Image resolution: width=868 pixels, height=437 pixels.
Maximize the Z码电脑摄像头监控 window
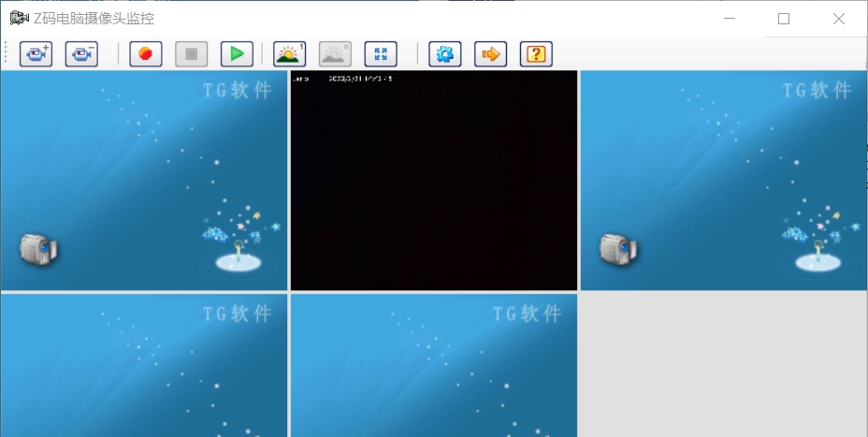click(784, 19)
